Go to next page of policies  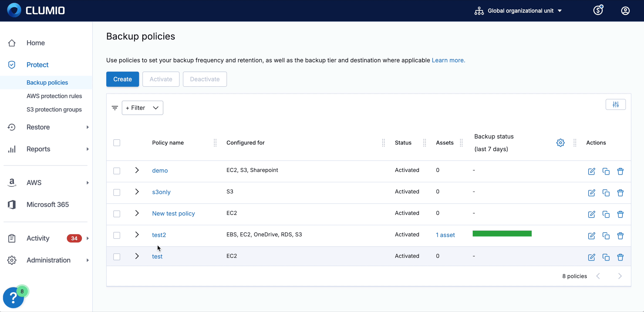620,276
